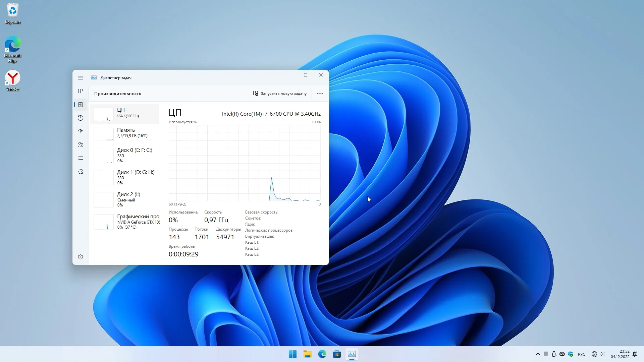This screenshot has width=644, height=362.
Task: Click the CPU usage graph area
Action: tap(245, 163)
